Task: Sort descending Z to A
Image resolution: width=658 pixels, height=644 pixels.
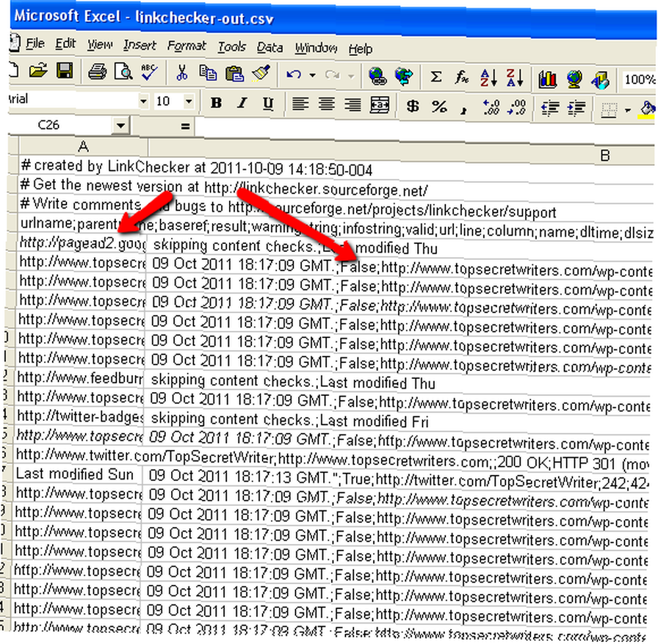Action: (515, 78)
